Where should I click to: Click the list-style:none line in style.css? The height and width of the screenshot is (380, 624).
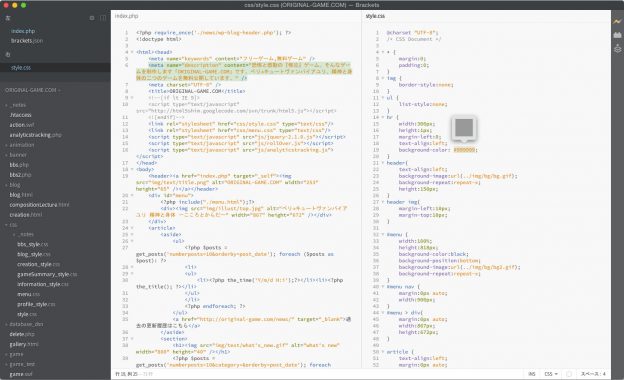tap(423, 104)
